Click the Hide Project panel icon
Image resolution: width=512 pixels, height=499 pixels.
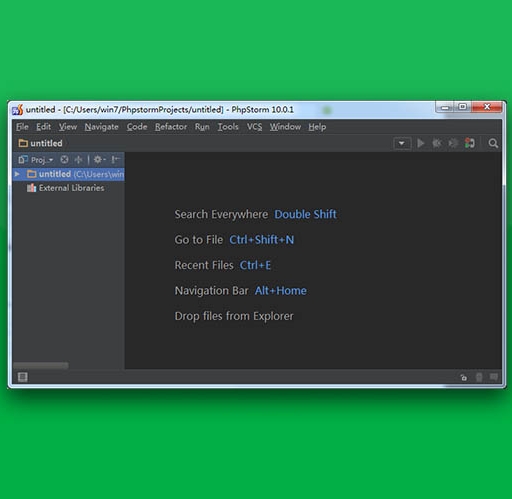116,160
